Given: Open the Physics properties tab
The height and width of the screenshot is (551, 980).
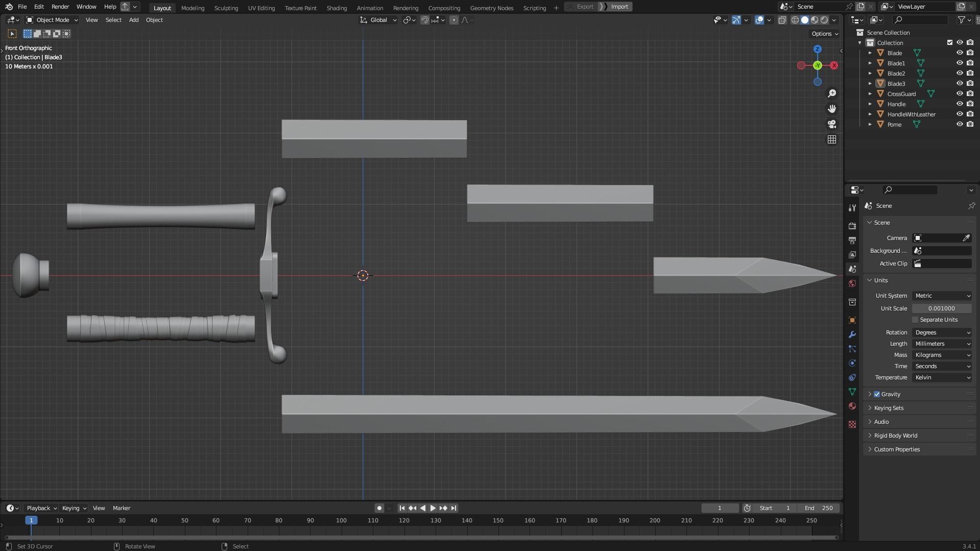Looking at the screenshot, I should pyautogui.click(x=852, y=363).
